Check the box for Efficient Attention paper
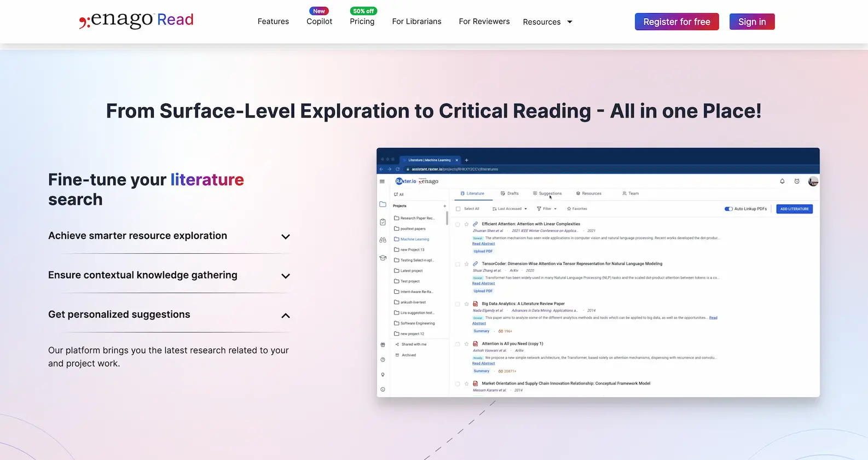The width and height of the screenshot is (868, 460). [x=458, y=224]
